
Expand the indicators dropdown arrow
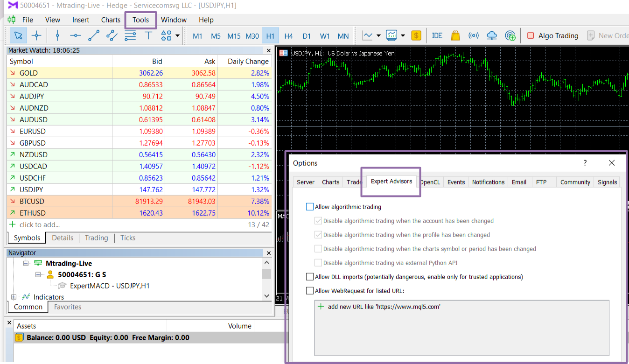[x=403, y=36]
